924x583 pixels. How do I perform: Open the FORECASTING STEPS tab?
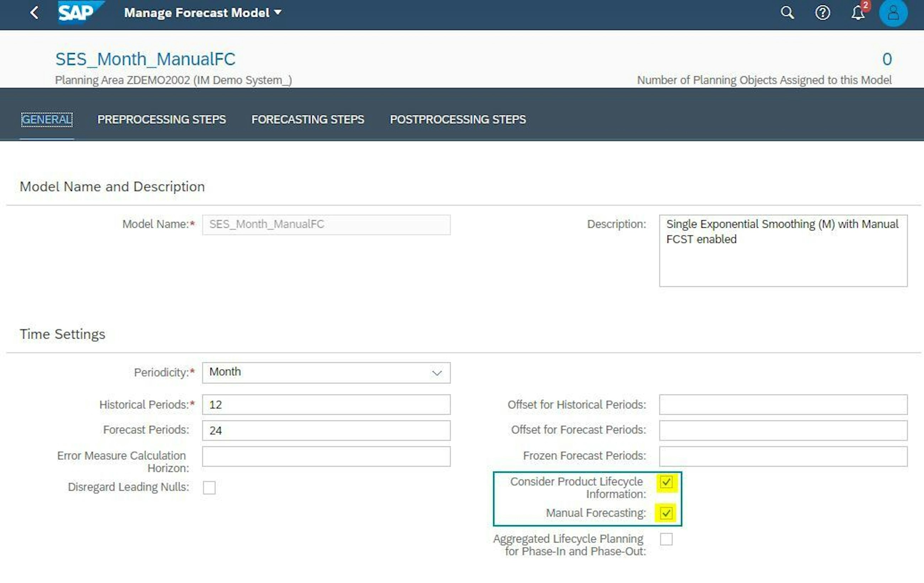pyautogui.click(x=307, y=119)
